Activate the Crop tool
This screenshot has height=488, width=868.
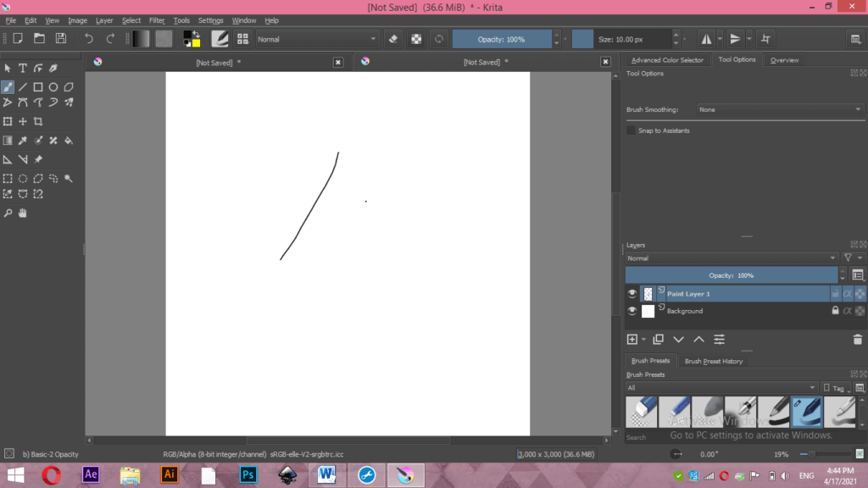click(x=39, y=121)
